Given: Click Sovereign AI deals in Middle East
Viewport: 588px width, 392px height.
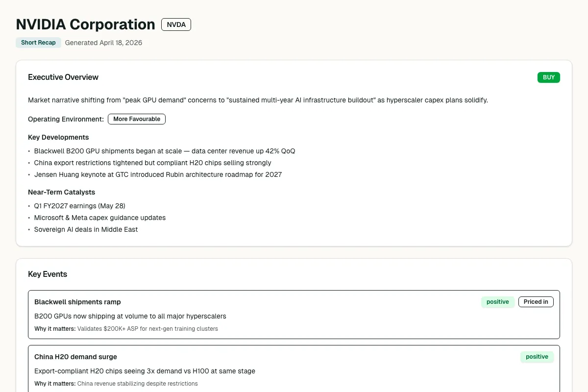Looking at the screenshot, I should pos(86,229).
